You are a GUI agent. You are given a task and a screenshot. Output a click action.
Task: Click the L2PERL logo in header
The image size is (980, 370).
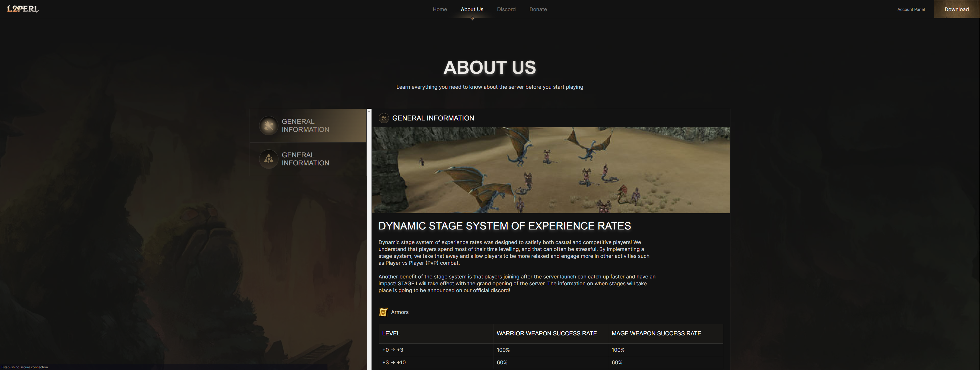23,9
